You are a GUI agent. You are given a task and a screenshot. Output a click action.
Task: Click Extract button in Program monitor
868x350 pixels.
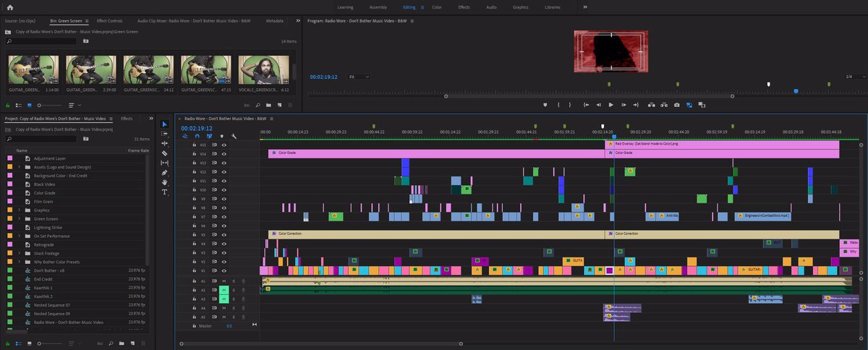664,105
